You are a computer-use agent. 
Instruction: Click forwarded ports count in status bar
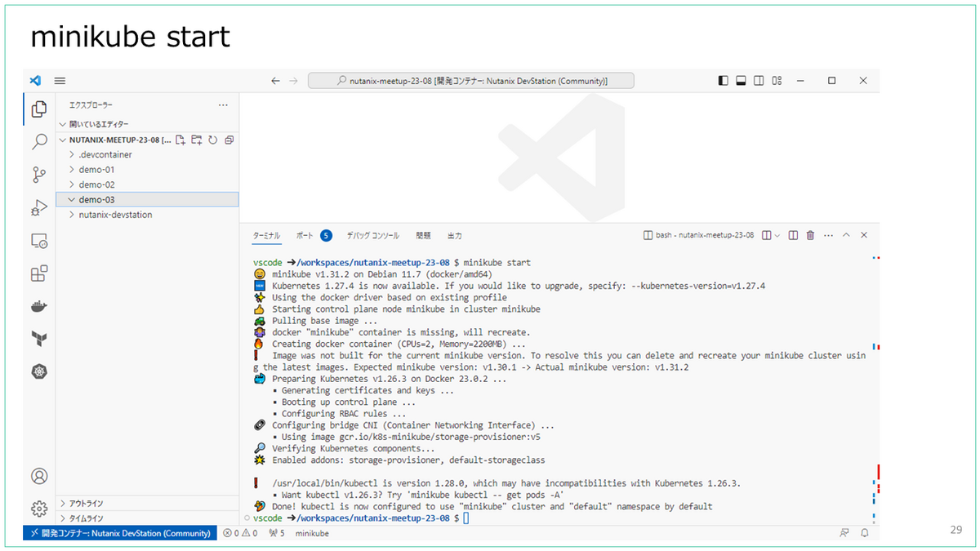276,533
